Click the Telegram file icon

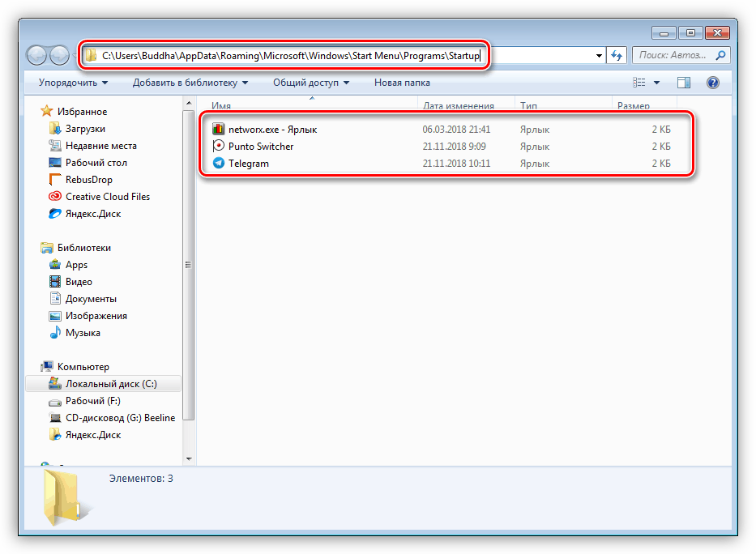pos(219,163)
